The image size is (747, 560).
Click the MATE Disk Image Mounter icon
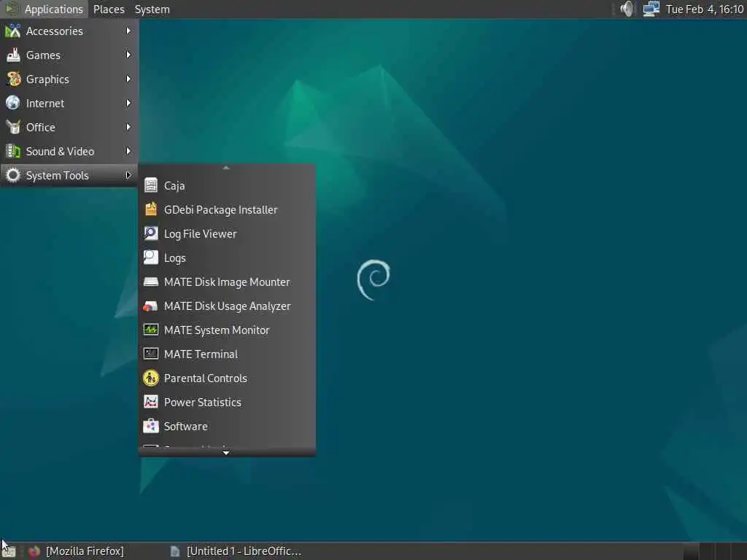point(151,282)
